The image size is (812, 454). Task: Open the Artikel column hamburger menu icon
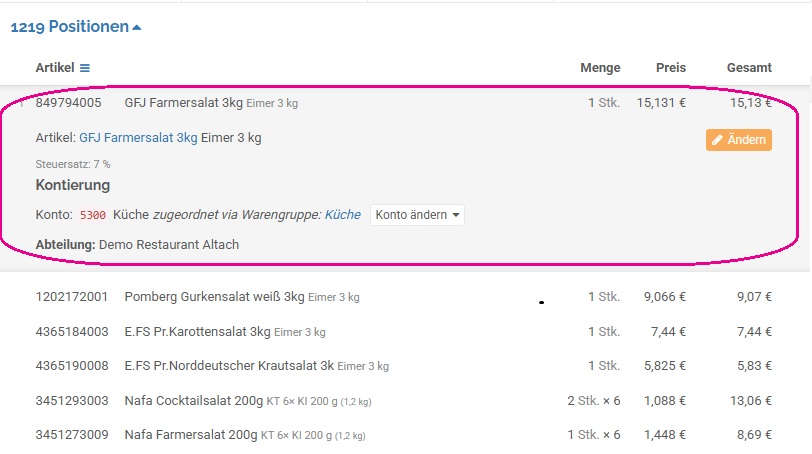pyautogui.click(x=85, y=68)
